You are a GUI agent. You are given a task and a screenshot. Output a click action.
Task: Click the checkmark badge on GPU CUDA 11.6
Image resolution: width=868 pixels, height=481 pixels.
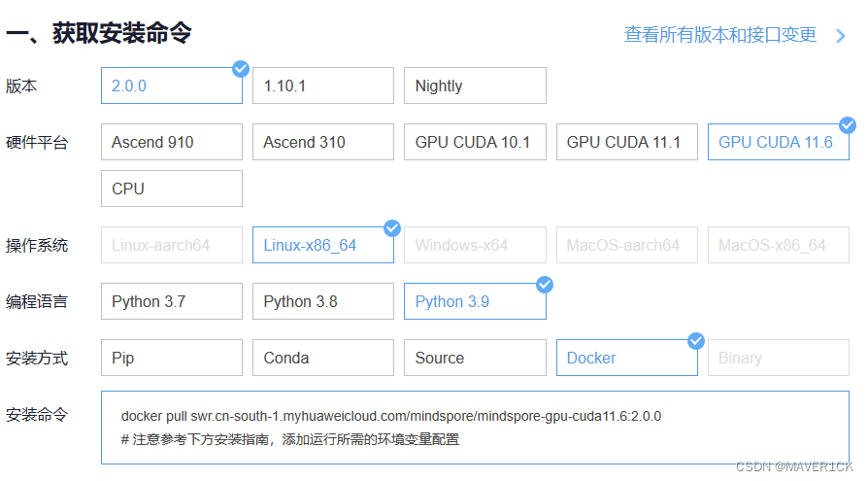tap(848, 125)
